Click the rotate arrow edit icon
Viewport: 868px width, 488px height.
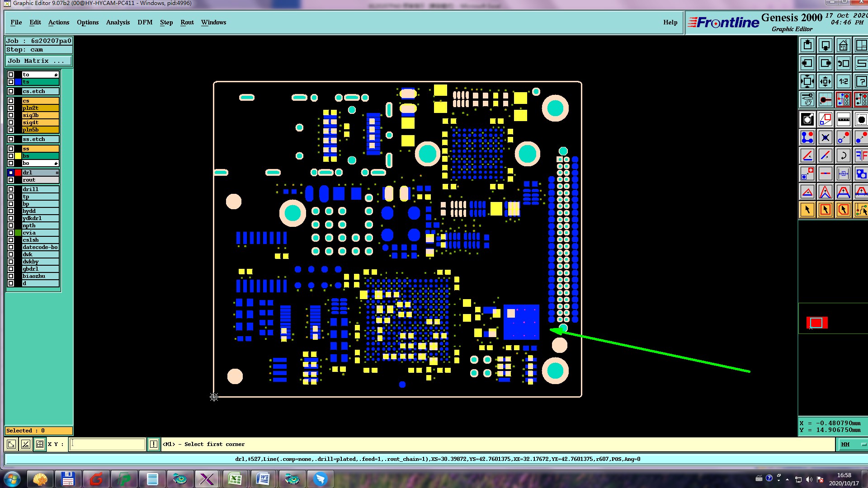click(843, 156)
